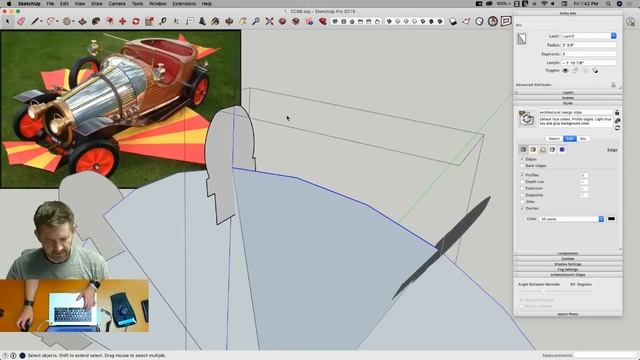The height and width of the screenshot is (360, 640).
Task: Click the speech-bubble toolbar icon
Action: [506, 21]
